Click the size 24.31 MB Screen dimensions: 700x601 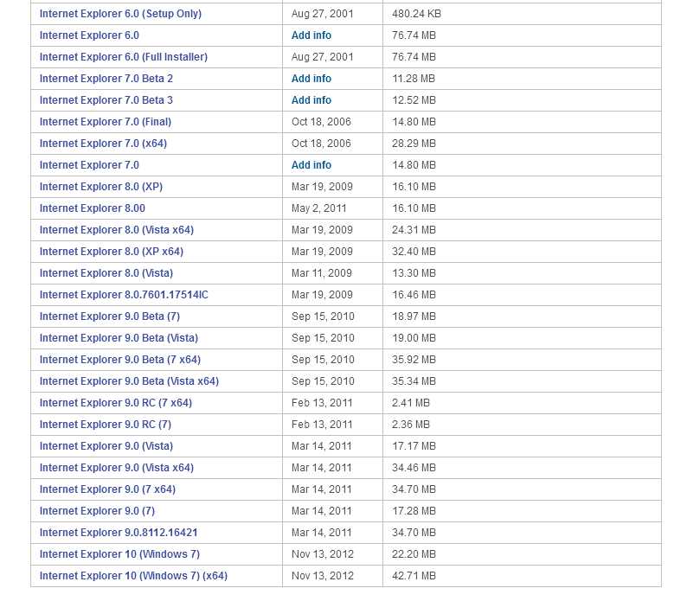click(x=414, y=230)
